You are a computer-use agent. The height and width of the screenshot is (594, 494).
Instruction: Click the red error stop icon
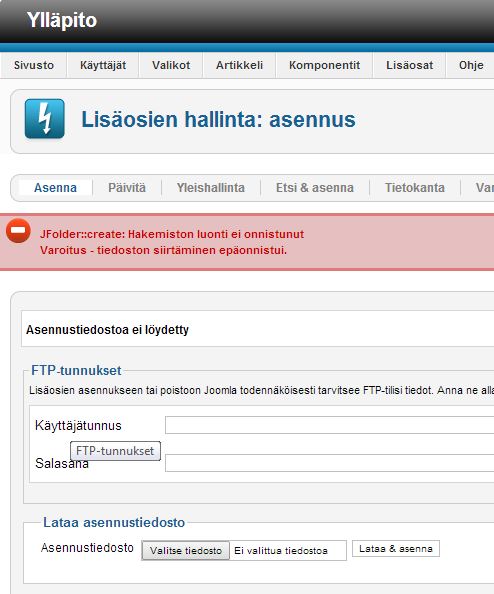pos(18,231)
